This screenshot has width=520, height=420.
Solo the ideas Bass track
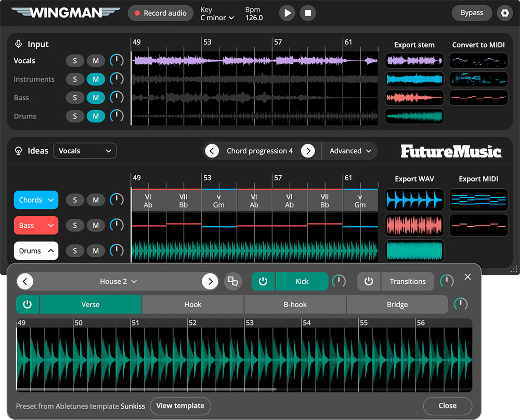[x=75, y=226]
